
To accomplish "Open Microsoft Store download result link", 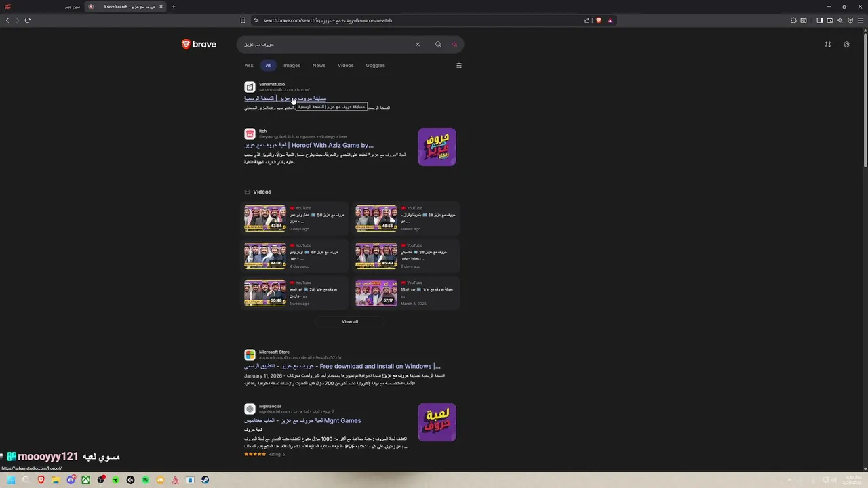I will (x=342, y=366).
